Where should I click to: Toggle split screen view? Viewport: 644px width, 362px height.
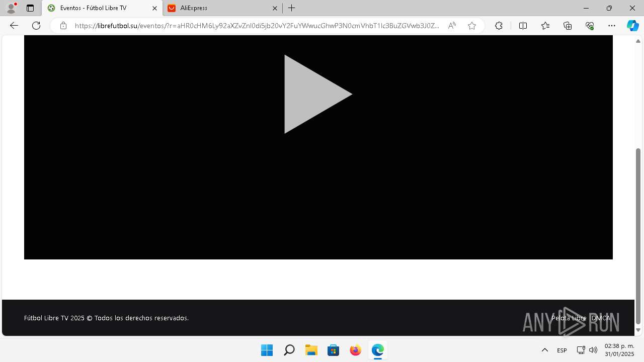(x=523, y=26)
